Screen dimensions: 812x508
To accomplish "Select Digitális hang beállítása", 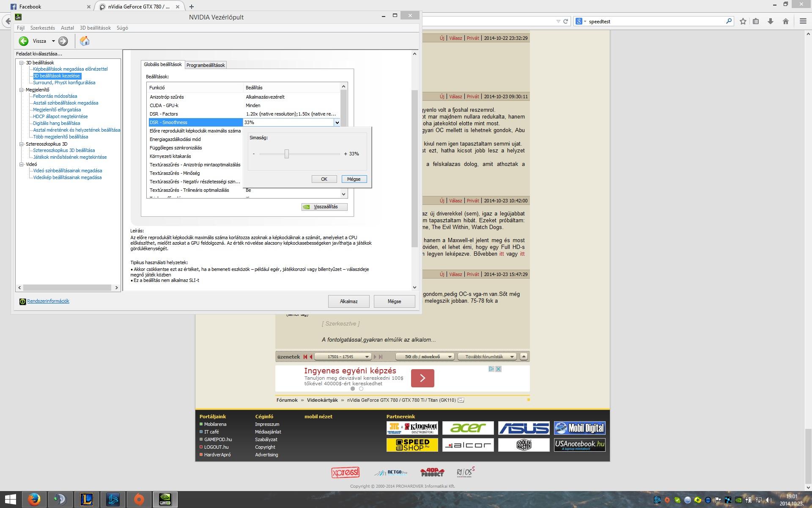I will (57, 123).
